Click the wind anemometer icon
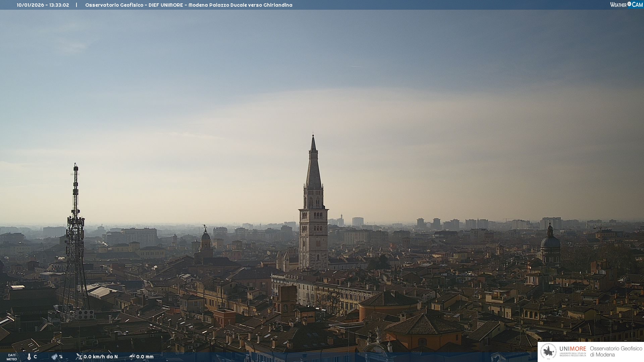Image resolution: width=644 pixels, height=362 pixels. pos(79,357)
